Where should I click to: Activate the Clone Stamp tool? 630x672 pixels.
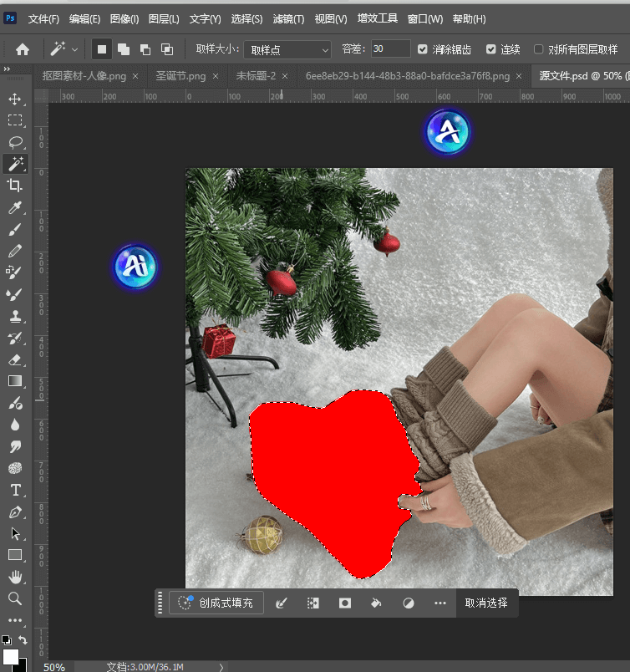pos(15,316)
